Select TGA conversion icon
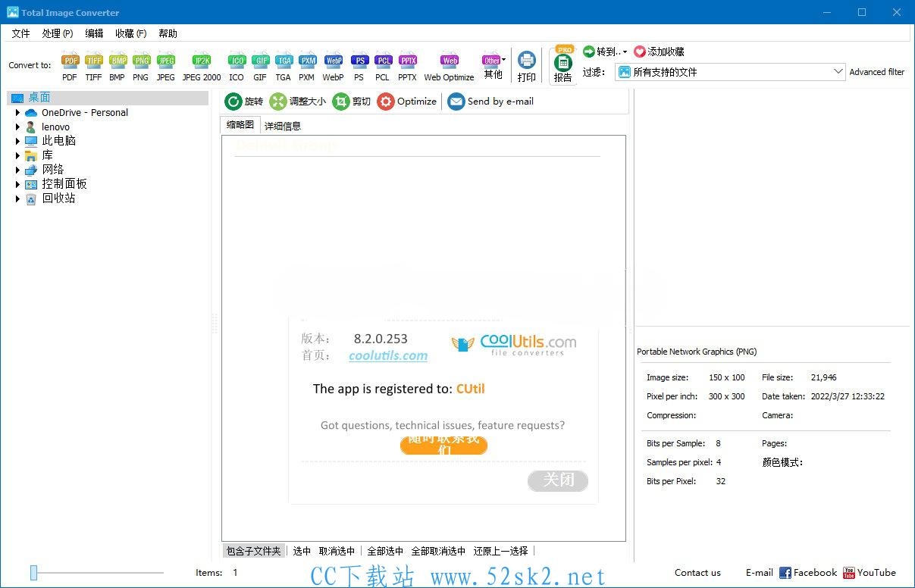Image resolution: width=915 pixels, height=588 pixels. point(283,67)
